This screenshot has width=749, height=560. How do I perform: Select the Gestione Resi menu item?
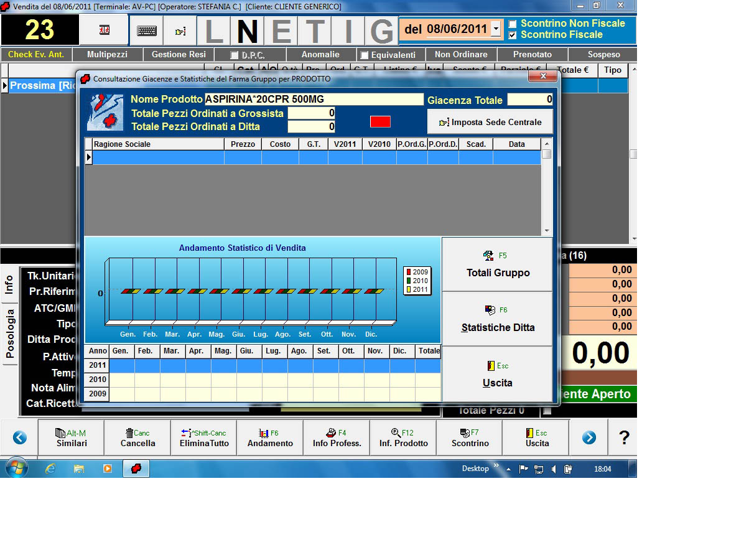(179, 55)
